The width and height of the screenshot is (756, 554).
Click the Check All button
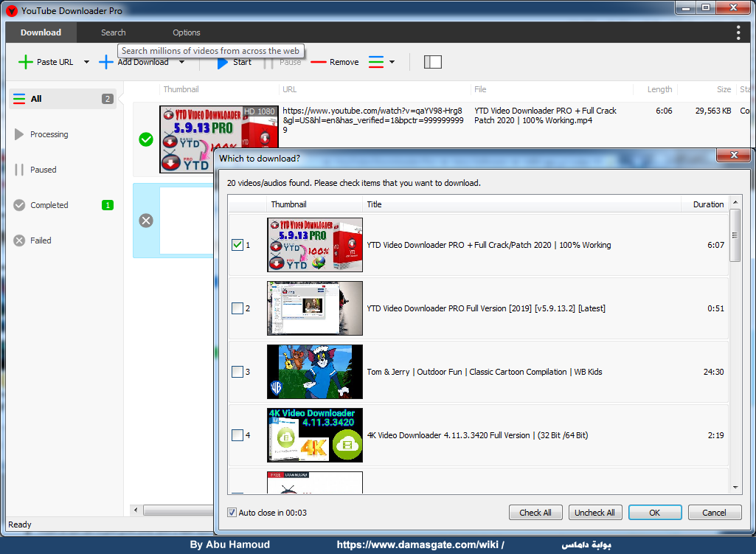535,513
